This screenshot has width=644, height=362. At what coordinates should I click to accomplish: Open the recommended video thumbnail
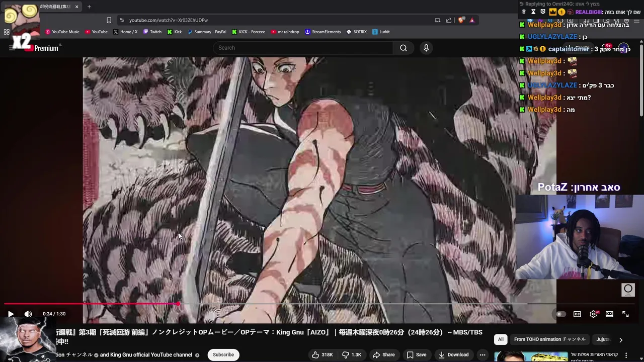[531, 356]
